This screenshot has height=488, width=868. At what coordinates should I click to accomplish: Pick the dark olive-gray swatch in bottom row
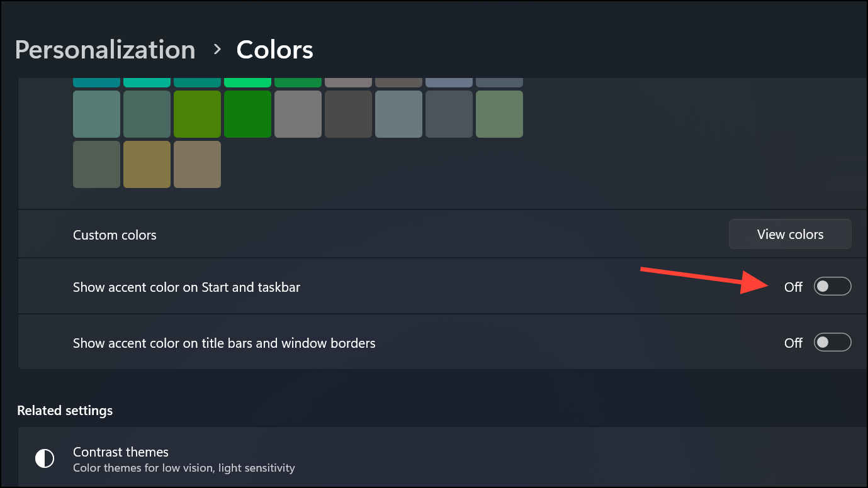tap(96, 164)
